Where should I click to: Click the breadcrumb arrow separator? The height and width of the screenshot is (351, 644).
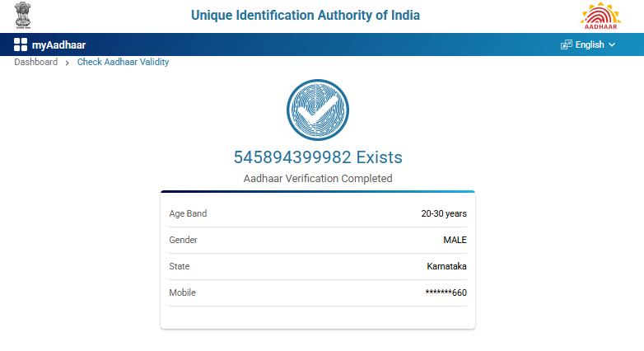point(67,63)
